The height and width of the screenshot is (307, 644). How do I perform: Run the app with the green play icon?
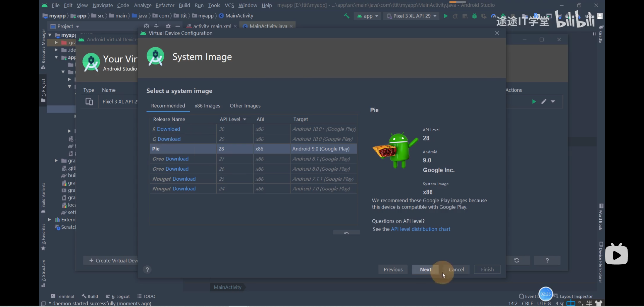pos(445,16)
